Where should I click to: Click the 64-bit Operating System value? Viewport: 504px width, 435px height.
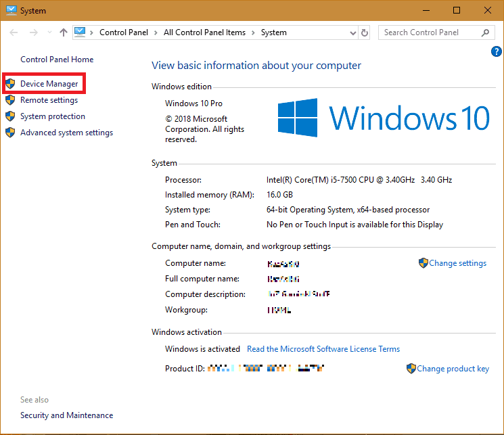[x=348, y=210]
